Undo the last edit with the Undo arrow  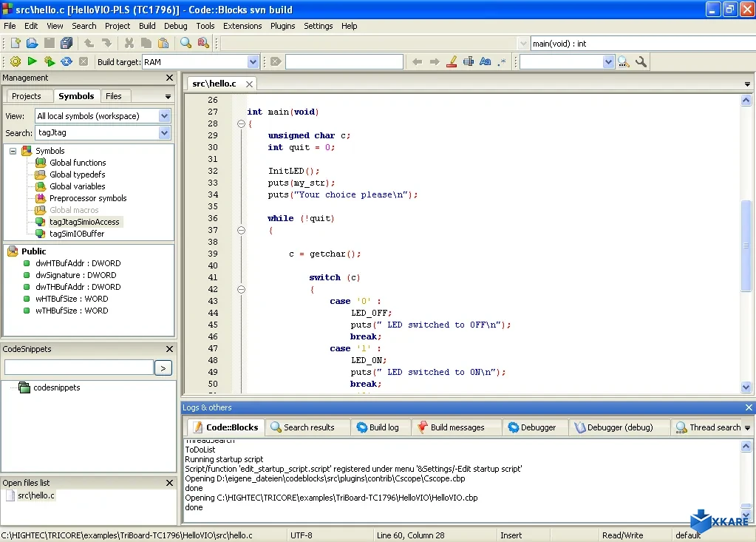89,43
